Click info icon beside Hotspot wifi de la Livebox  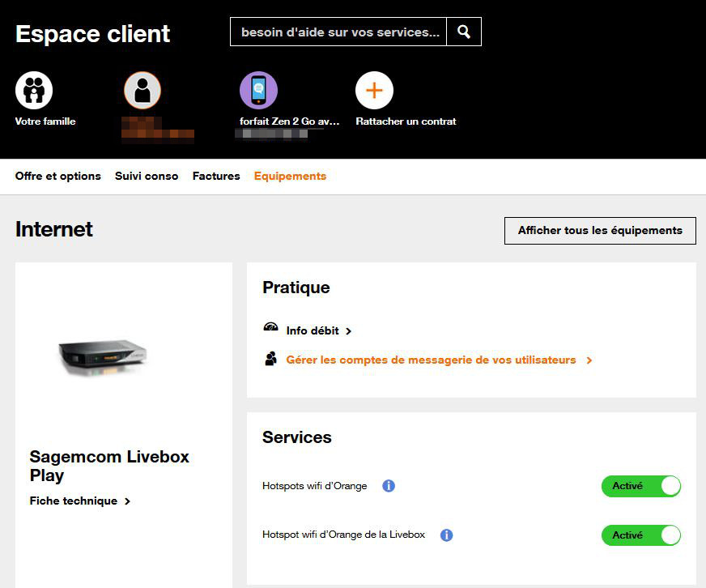(x=446, y=535)
